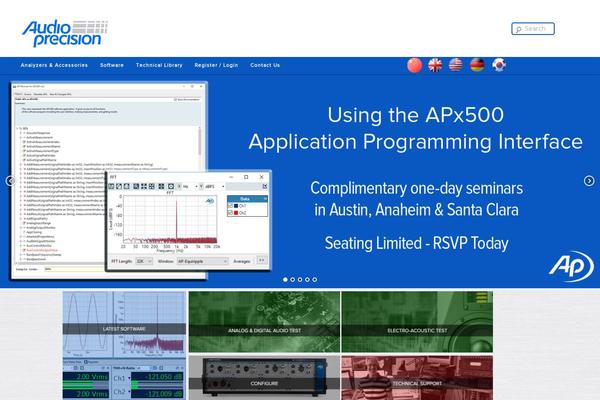Viewport: 600px width, 400px height.
Task: Choose the German flag language
Action: click(x=477, y=65)
